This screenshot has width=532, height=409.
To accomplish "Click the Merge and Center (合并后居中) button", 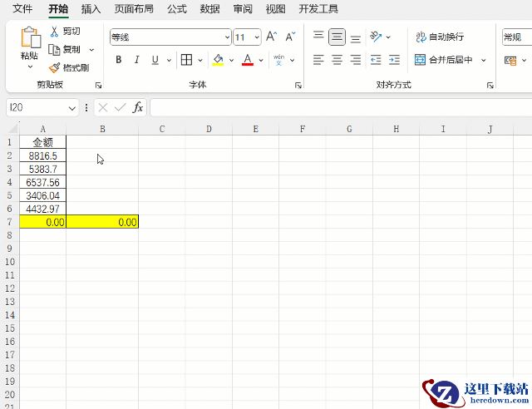I will click(x=444, y=60).
